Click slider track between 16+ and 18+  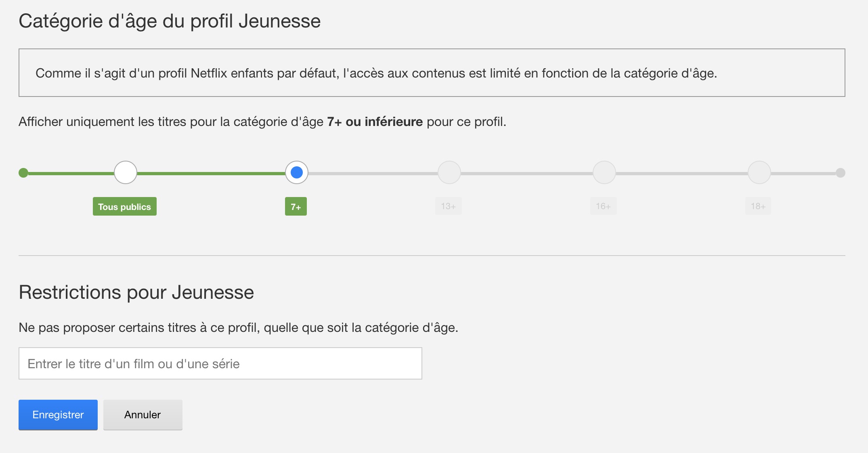click(681, 173)
